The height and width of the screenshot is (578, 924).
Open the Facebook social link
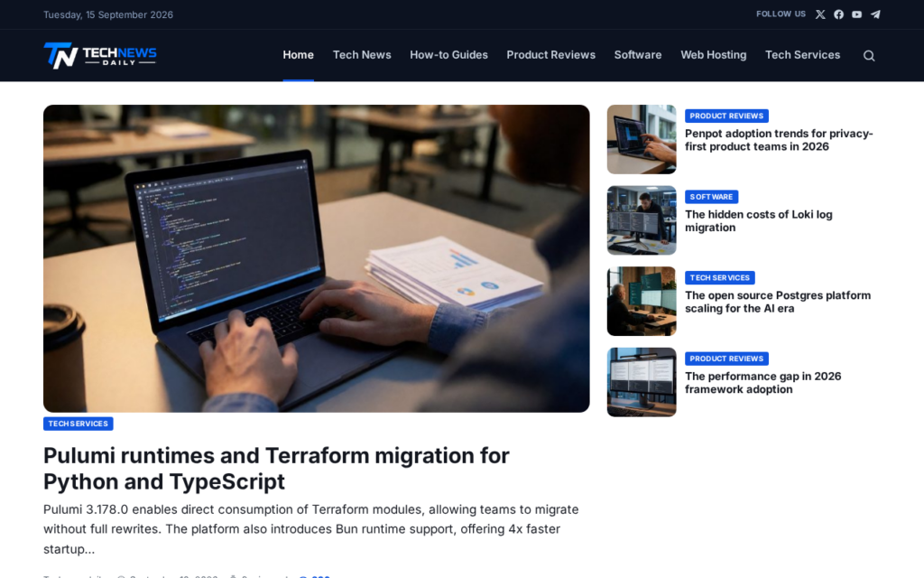pos(838,14)
